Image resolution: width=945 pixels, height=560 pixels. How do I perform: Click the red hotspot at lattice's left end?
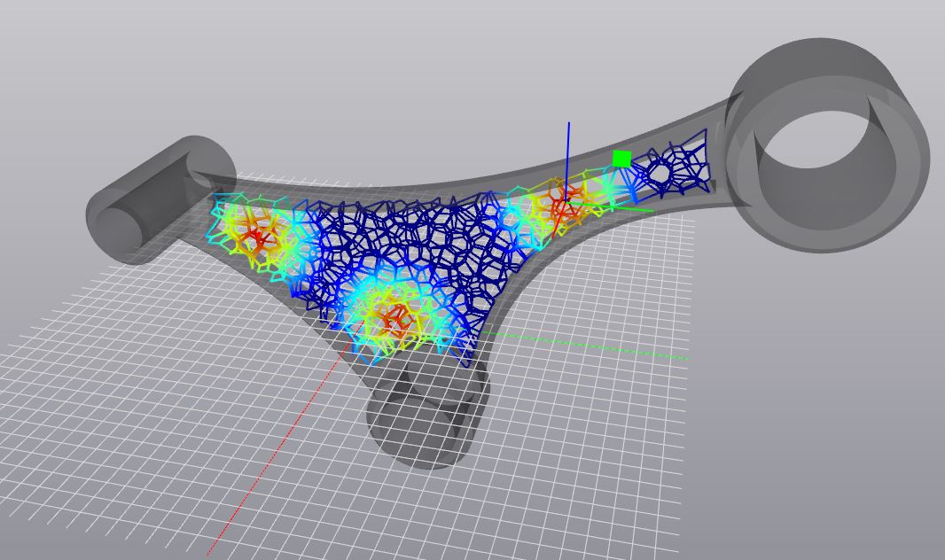(x=258, y=236)
